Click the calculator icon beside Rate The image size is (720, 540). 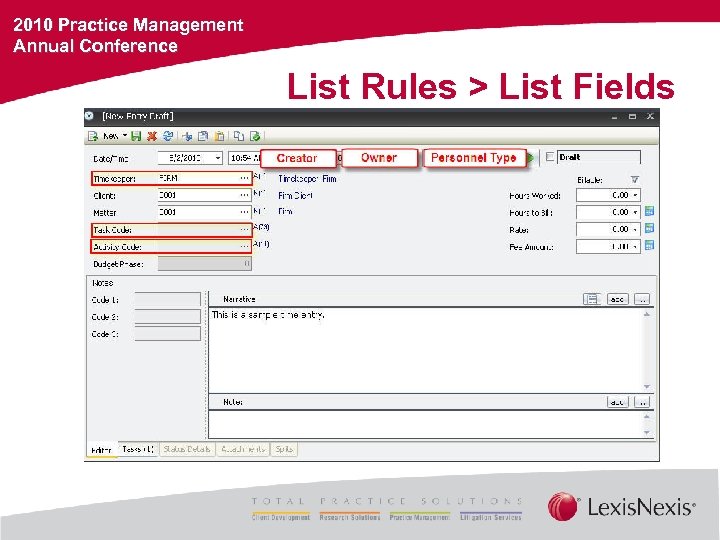649,228
